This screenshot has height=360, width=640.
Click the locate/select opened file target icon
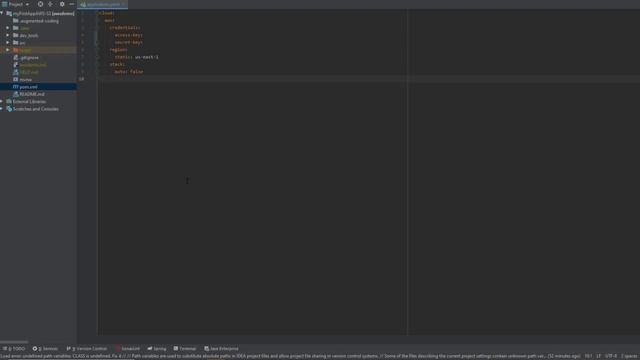tap(40, 4)
